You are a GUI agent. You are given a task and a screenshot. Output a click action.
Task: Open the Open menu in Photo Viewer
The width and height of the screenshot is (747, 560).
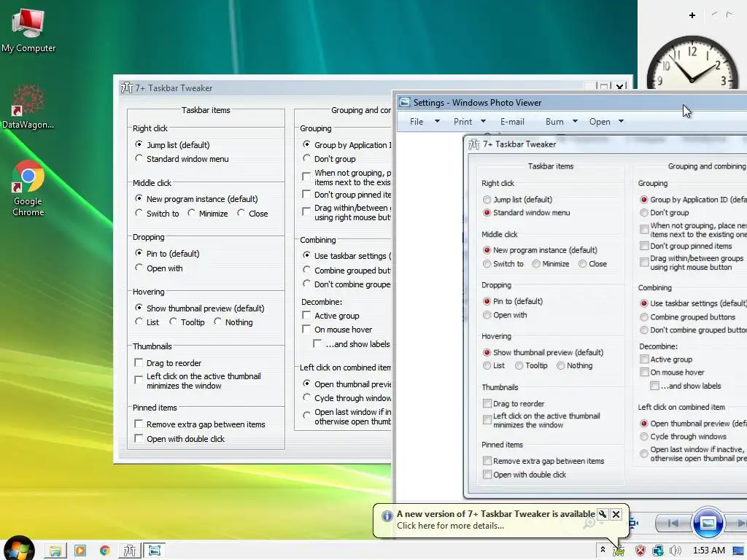coord(600,122)
